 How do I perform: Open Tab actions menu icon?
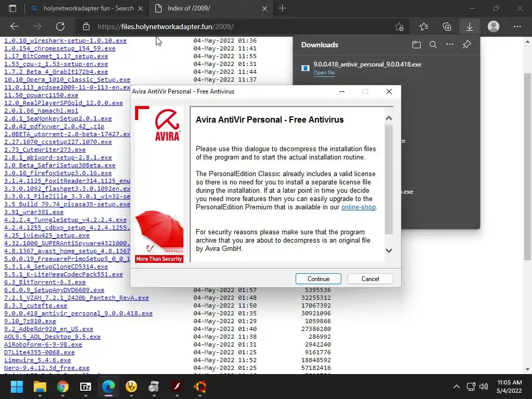pyautogui.click(x=12, y=8)
